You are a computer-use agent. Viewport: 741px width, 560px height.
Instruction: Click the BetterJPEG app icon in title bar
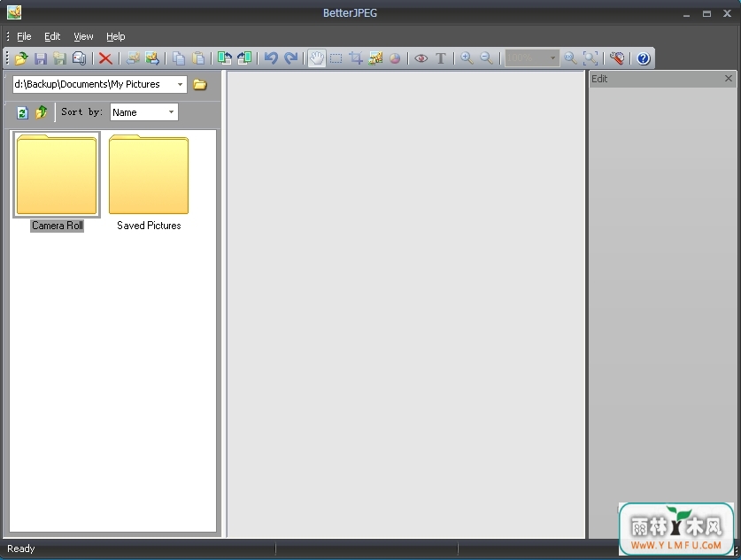point(13,12)
